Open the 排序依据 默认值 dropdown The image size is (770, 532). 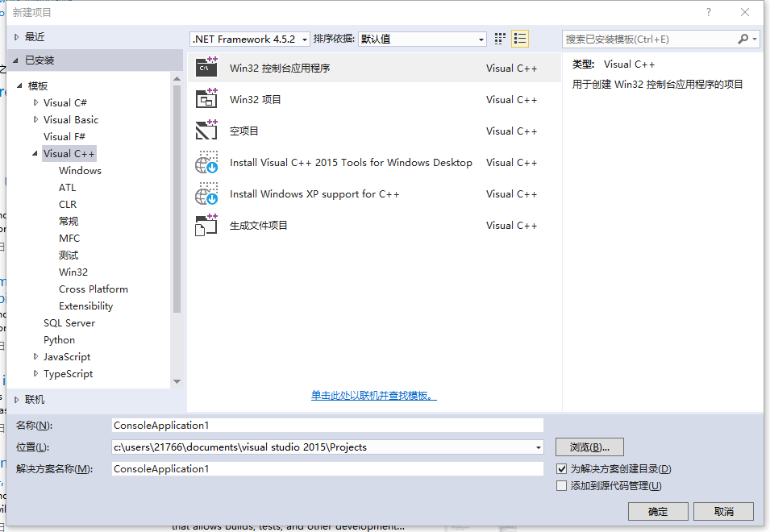point(422,39)
